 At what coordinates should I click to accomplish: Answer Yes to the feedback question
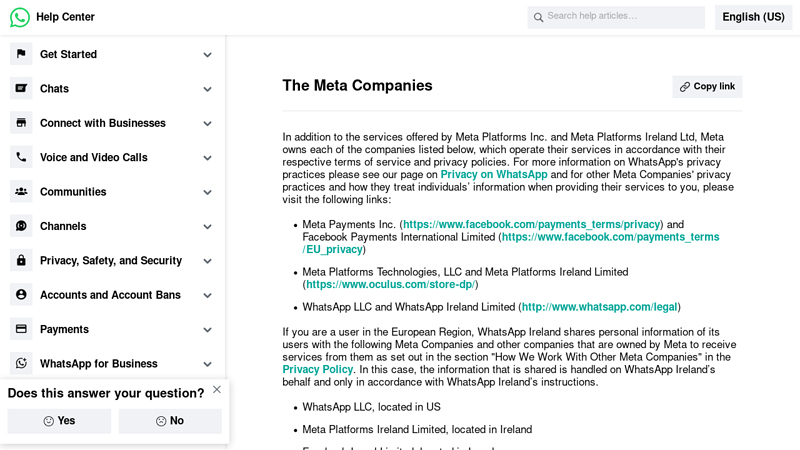coord(59,421)
